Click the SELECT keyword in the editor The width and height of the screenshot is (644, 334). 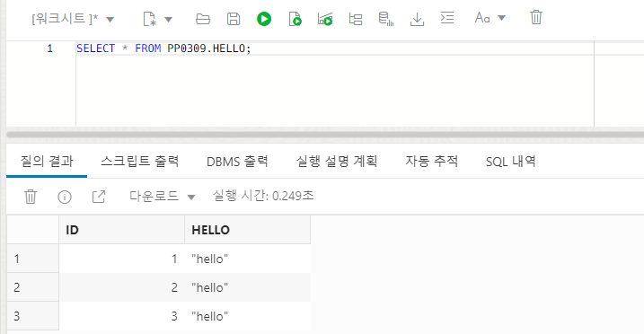click(x=96, y=48)
